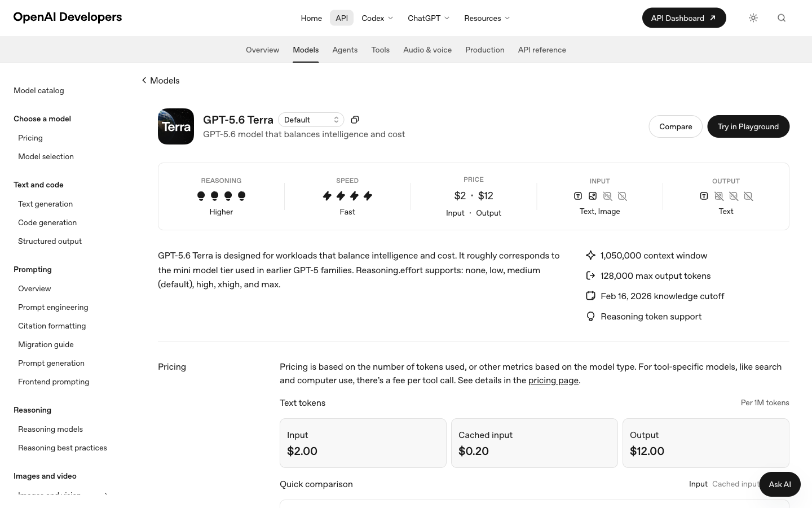Switch to the Overview tab

point(262,50)
